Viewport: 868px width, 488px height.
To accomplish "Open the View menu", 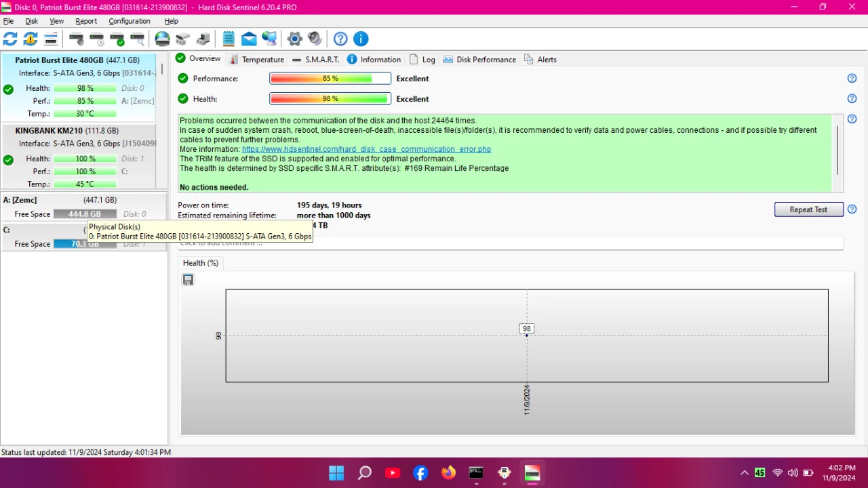I will pyautogui.click(x=56, y=21).
